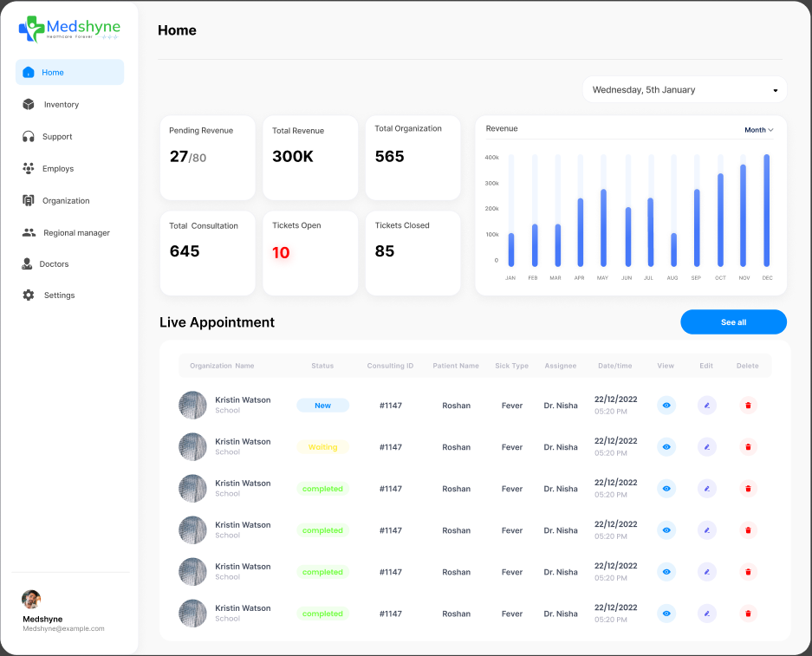Open the Regional manager menu item
812x656 pixels.
pyautogui.click(x=76, y=232)
